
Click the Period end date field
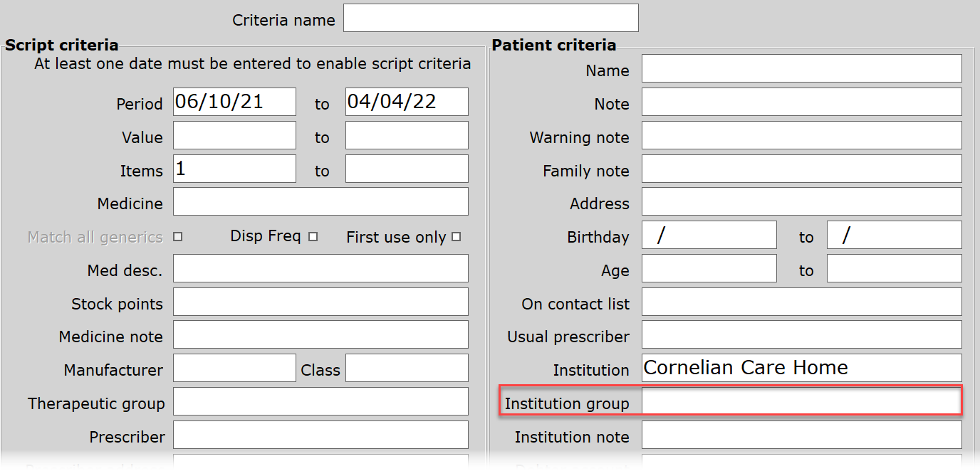pyautogui.click(x=407, y=102)
